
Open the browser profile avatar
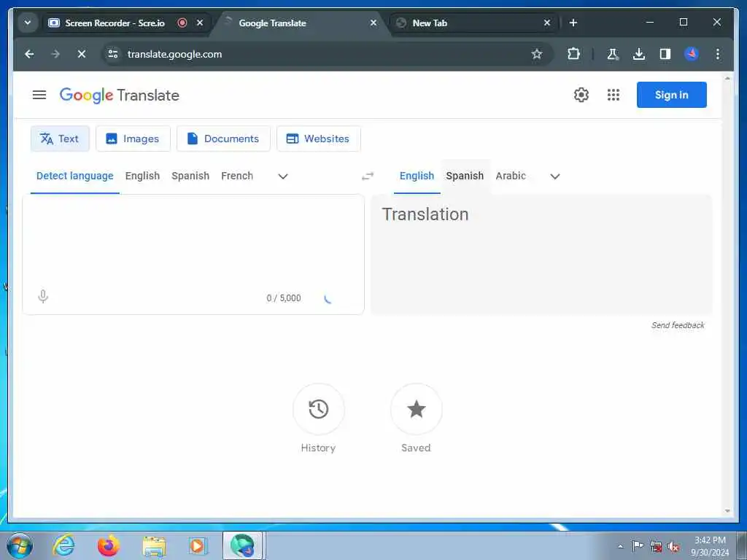pos(692,54)
